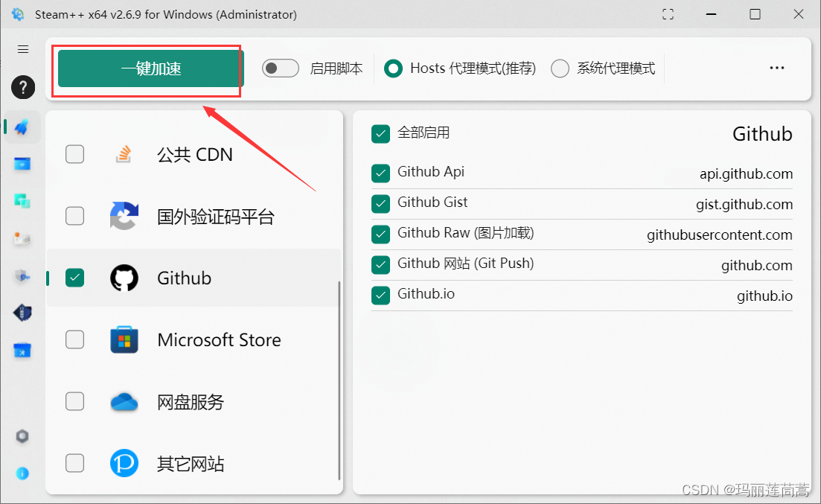Check the 国外验证码平台 checkbox
Viewport: 821px width, 504px height.
tap(75, 216)
